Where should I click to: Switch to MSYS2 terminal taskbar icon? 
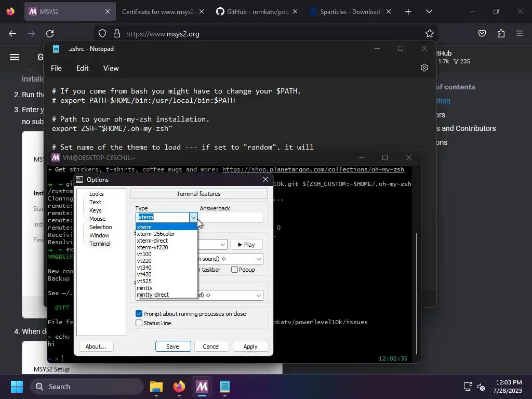click(202, 387)
